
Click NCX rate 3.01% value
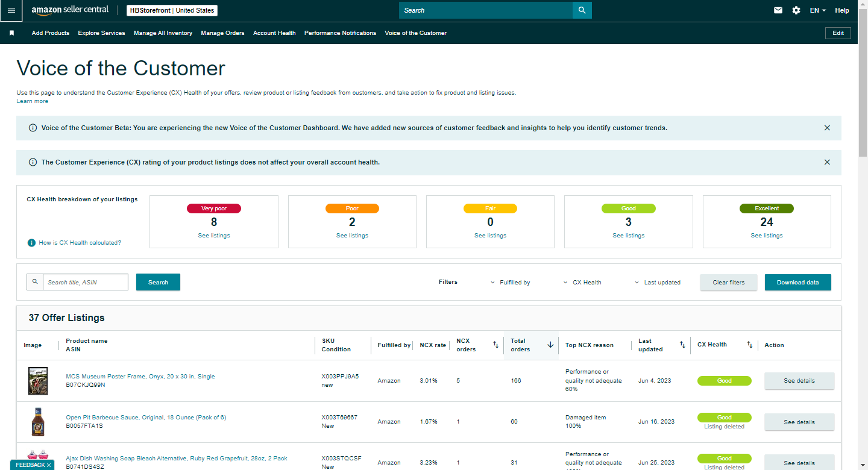(429, 381)
